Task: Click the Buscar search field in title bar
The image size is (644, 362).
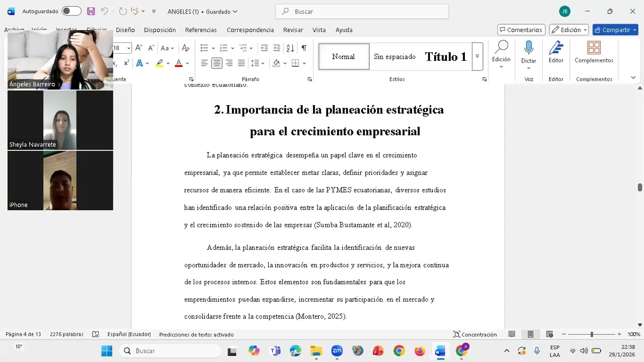Action: pyautogui.click(x=362, y=11)
